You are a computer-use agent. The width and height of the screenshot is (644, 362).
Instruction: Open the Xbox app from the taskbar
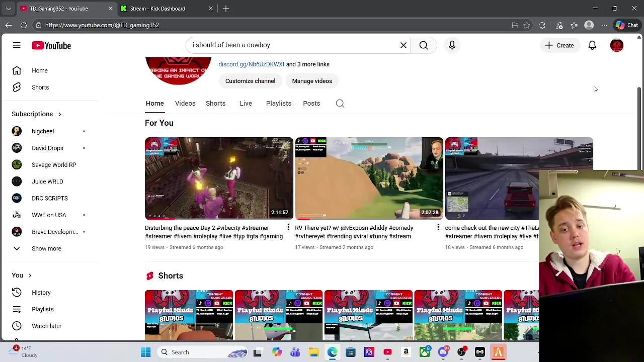425,352
